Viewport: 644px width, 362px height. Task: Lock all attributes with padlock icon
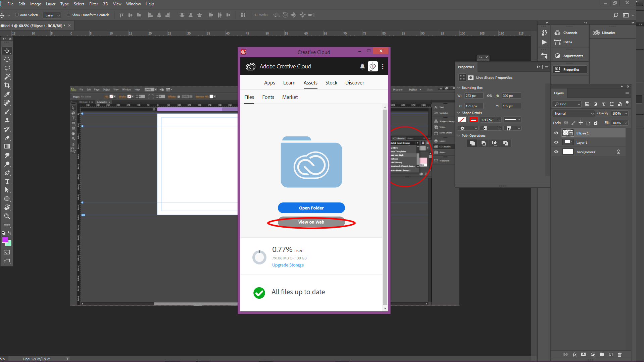click(595, 123)
